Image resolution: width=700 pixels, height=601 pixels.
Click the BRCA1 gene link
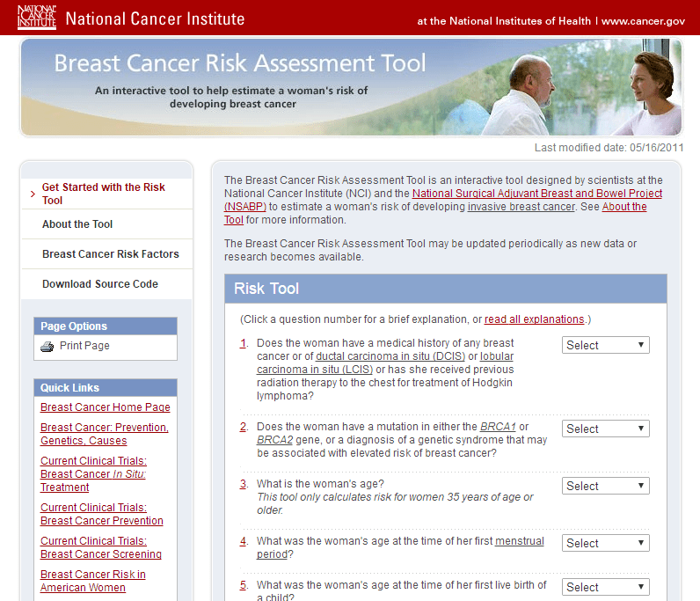(498, 427)
